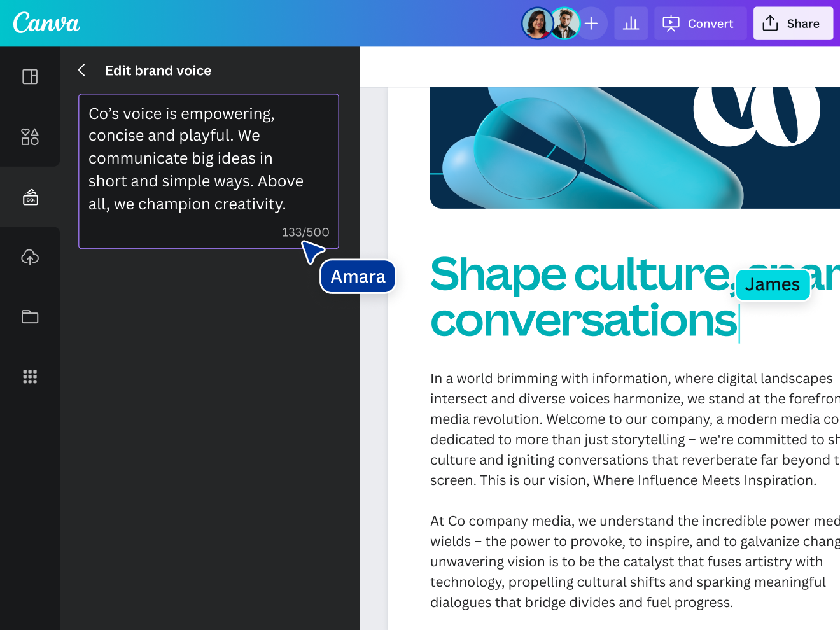Viewport: 840px width, 630px height.
Task: Click the 'conversations' heading line
Action: click(x=583, y=321)
